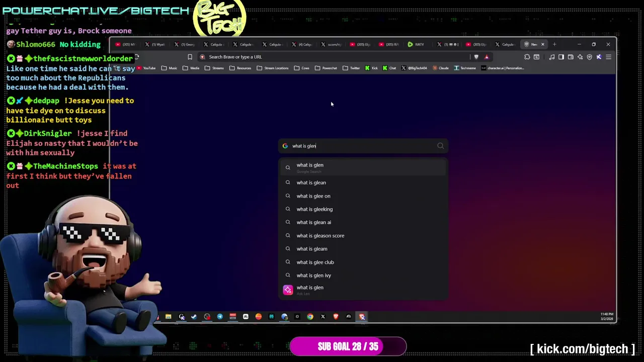Open the Kick Chat bookmark
The image size is (644, 362).
click(x=389, y=68)
